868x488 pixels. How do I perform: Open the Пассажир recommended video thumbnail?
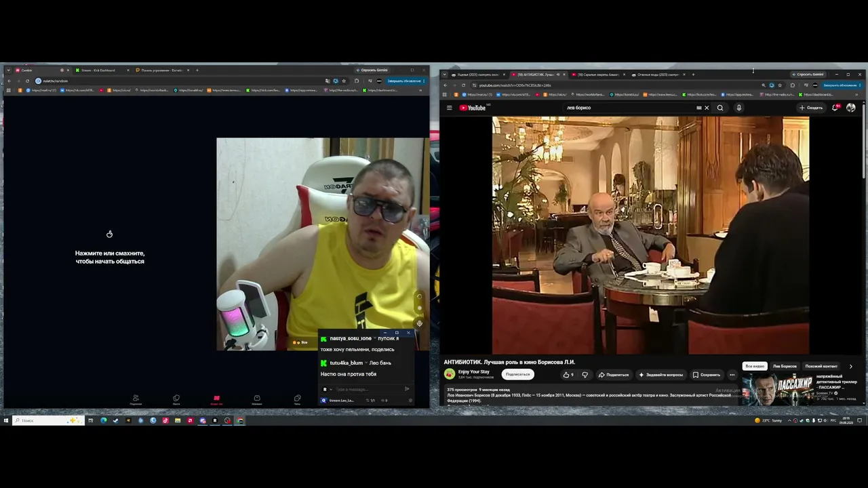pyautogui.click(x=777, y=389)
